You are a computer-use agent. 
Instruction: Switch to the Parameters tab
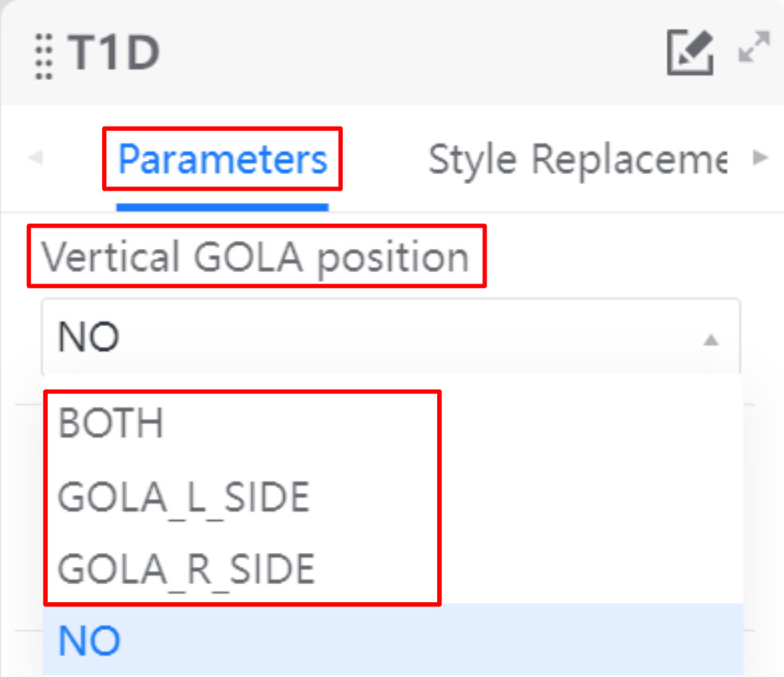pyautogui.click(x=223, y=159)
